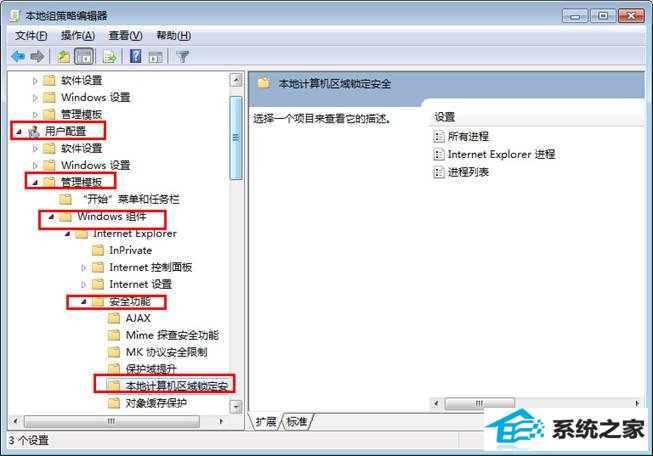Screen dimensions: 653x456
Task: Collapse the 安全功能 tree node
Action: 83,302
